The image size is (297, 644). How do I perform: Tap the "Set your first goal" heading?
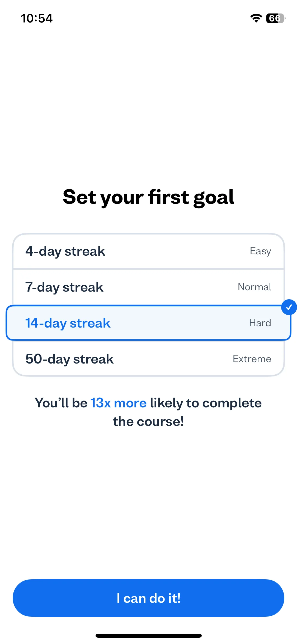click(148, 197)
